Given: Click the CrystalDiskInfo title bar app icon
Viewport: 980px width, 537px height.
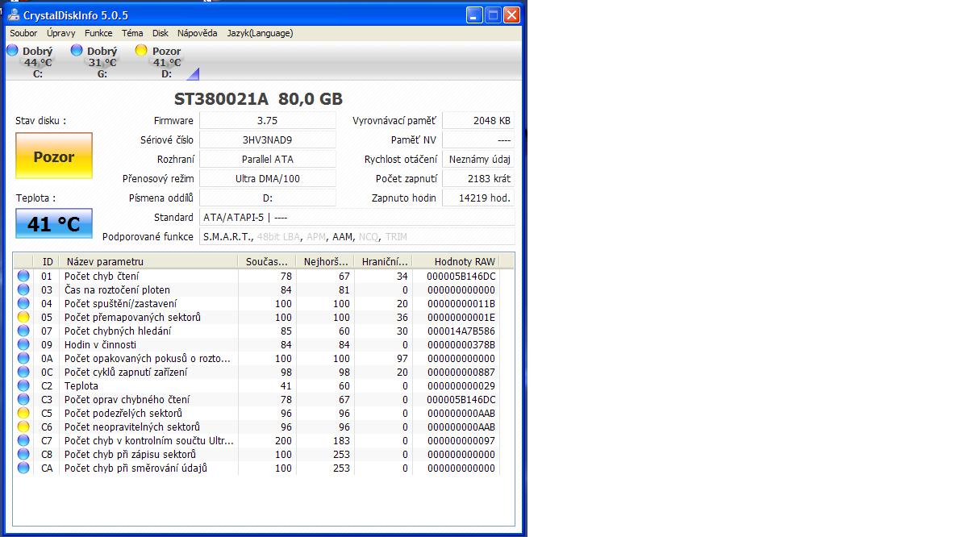Looking at the screenshot, I should 13,15.
